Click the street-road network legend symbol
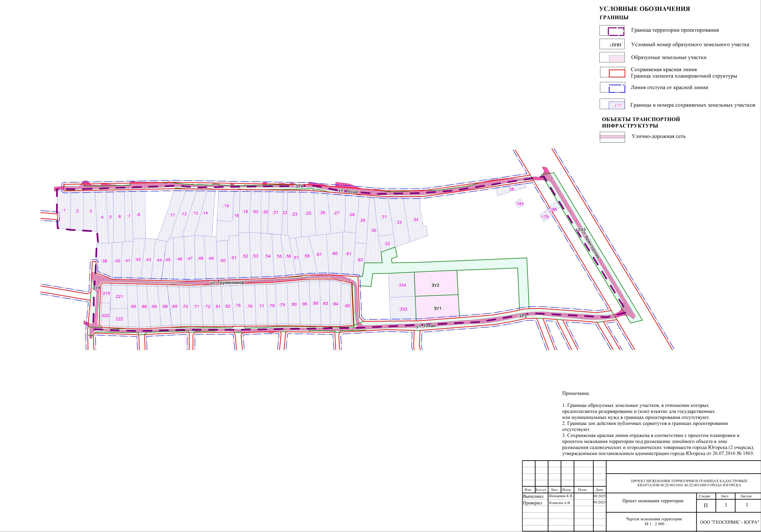761x532 pixels. [612, 137]
